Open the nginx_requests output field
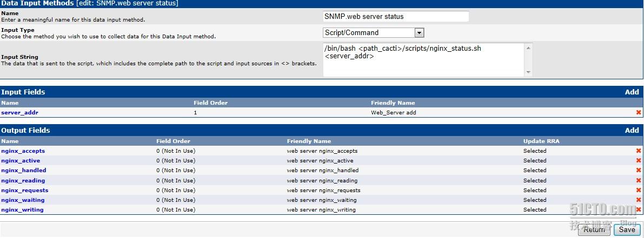644x238 pixels. point(25,190)
